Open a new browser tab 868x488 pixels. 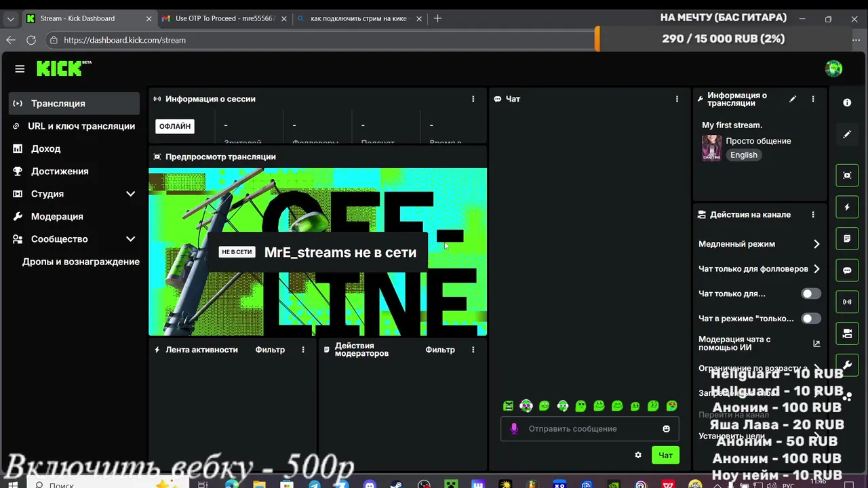[437, 19]
